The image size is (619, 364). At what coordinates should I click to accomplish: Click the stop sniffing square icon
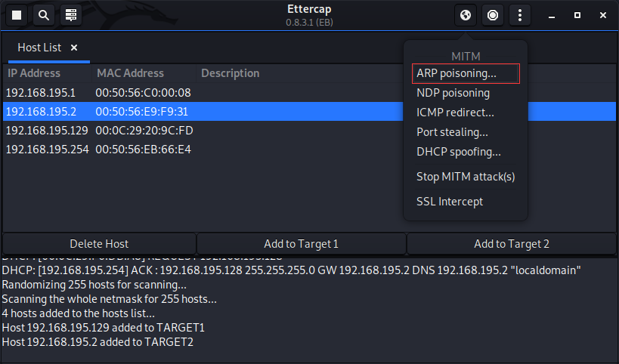(17, 15)
